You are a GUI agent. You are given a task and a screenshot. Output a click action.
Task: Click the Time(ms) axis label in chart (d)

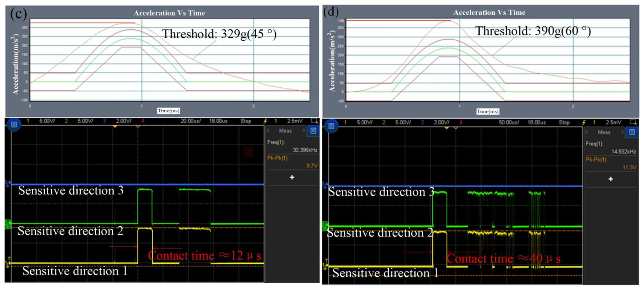pyautogui.click(x=488, y=111)
